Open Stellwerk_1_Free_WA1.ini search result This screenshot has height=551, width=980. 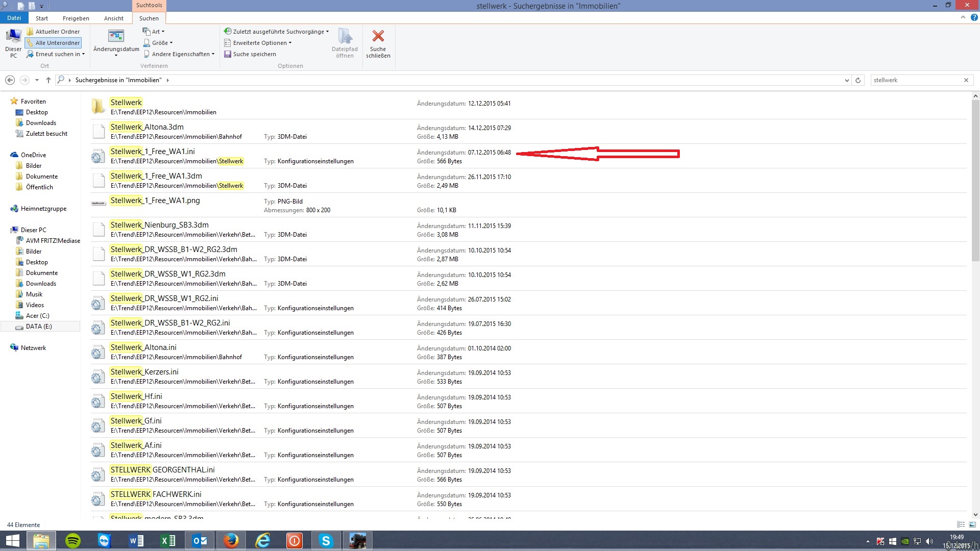153,152
